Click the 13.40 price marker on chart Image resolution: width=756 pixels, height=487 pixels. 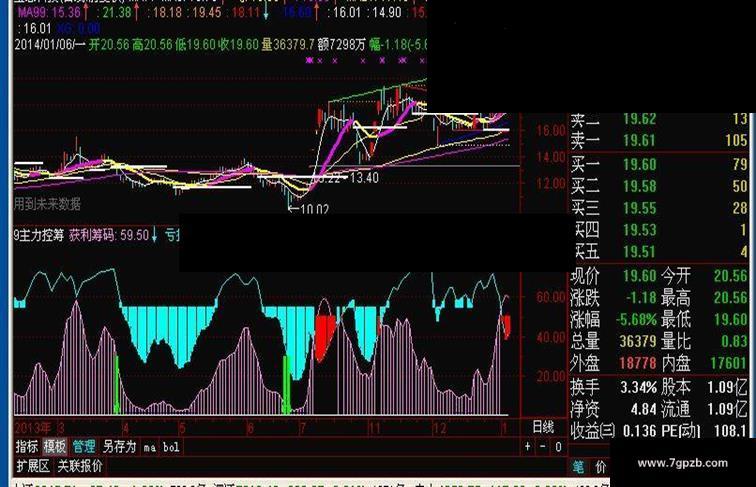[364, 178]
